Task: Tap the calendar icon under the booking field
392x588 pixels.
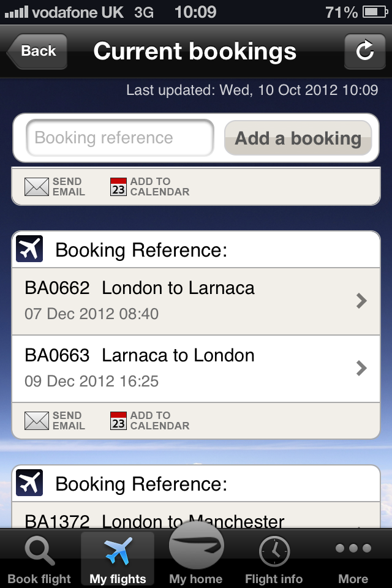Action: pos(118,187)
